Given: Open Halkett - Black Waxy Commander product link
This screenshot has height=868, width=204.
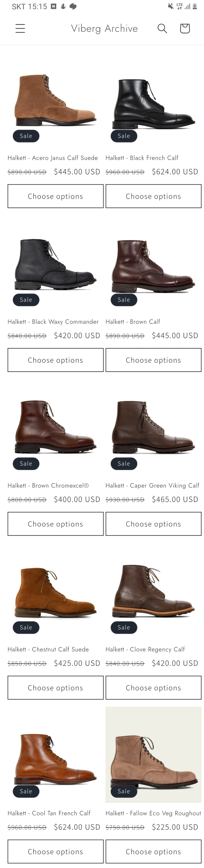Looking at the screenshot, I should click(x=53, y=321).
